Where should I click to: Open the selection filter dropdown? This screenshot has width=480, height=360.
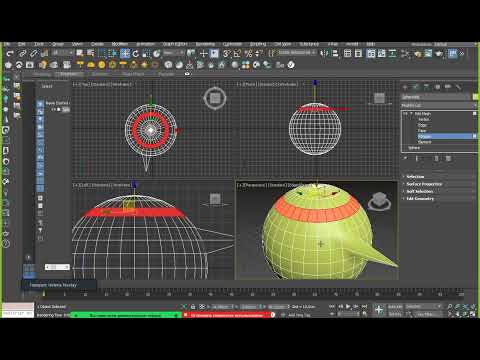pyautogui.click(x=62, y=53)
